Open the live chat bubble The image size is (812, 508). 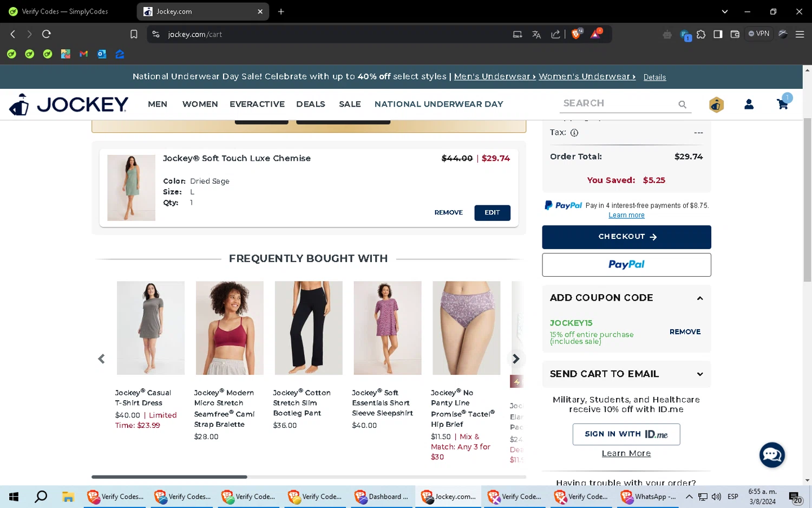coord(772,455)
